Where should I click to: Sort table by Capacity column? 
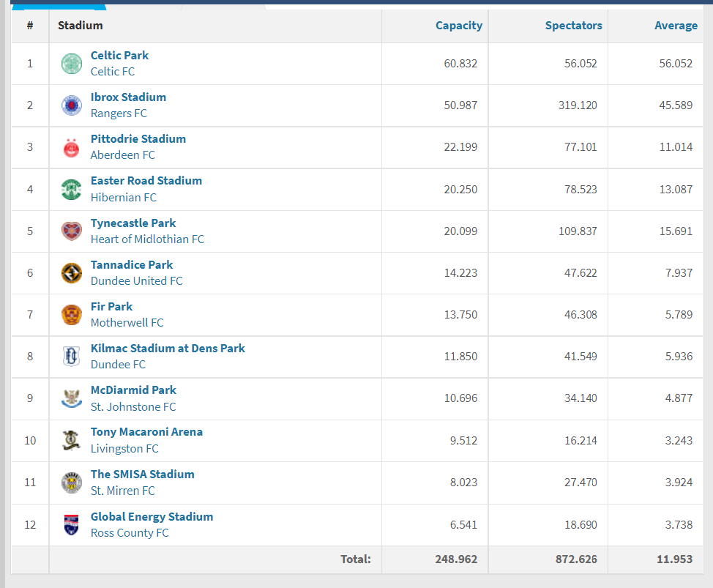pos(458,26)
